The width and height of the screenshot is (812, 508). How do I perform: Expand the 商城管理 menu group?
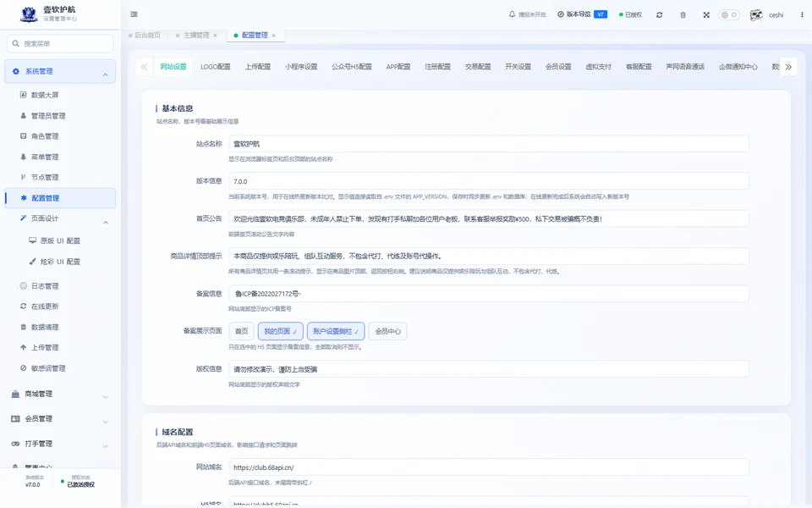pyautogui.click(x=60, y=394)
